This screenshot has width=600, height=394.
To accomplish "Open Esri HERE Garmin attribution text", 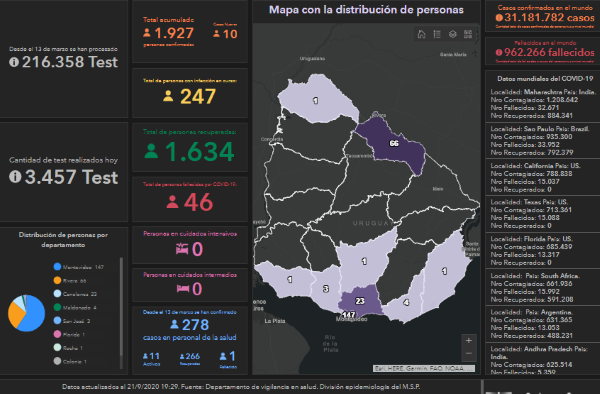I will coord(424,368).
